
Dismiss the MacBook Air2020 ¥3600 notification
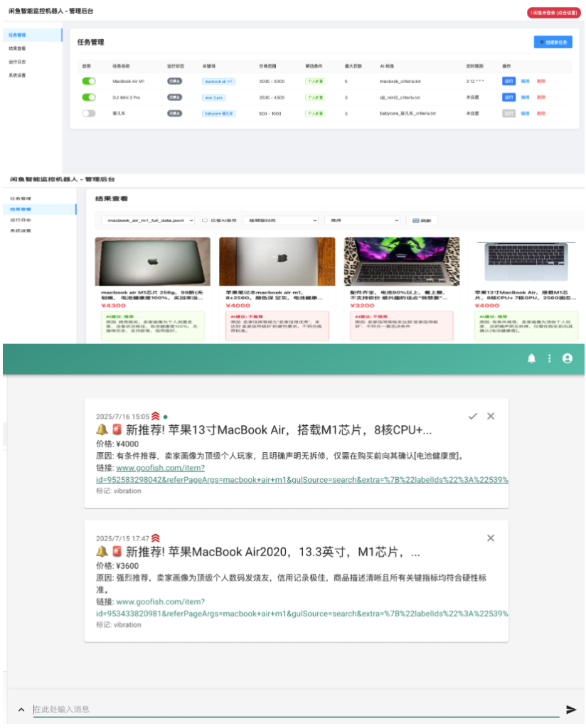[x=491, y=538]
